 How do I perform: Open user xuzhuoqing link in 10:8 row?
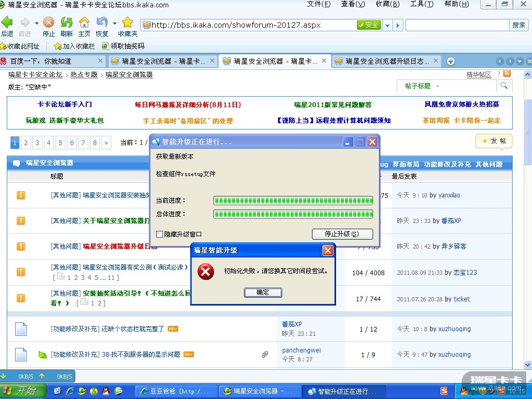pos(454,329)
